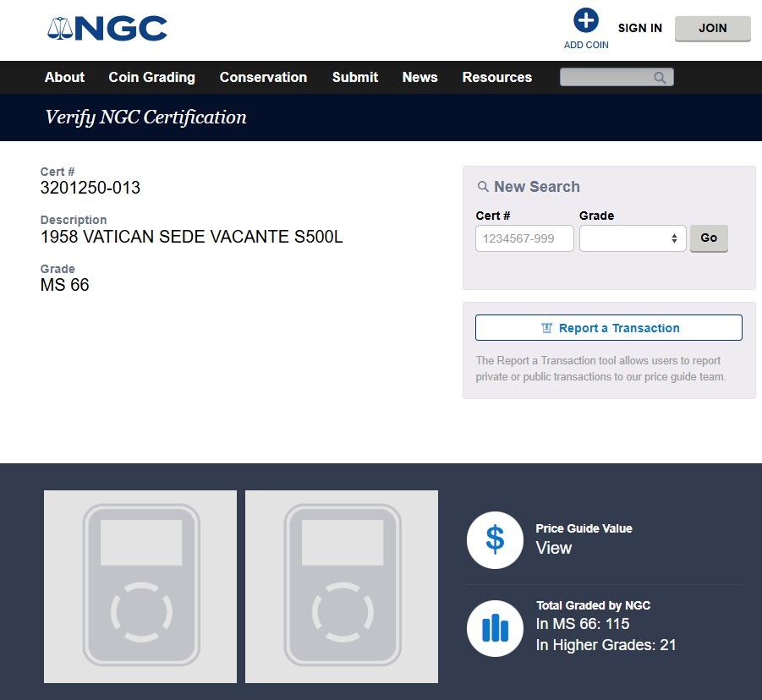Click the description 1958 VATICAN SEDE VACANTE S500L
The width and height of the screenshot is (762, 700).
click(x=191, y=237)
